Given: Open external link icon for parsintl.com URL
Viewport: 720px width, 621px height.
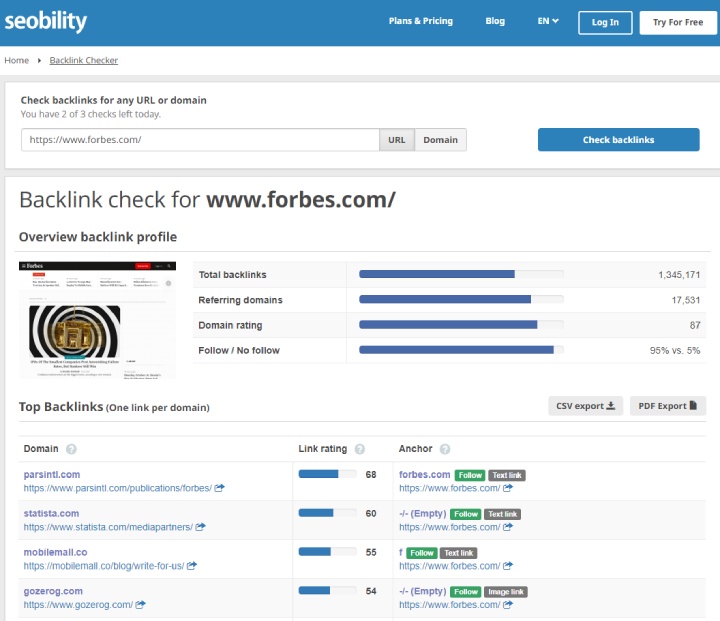Looking at the screenshot, I should (x=219, y=488).
